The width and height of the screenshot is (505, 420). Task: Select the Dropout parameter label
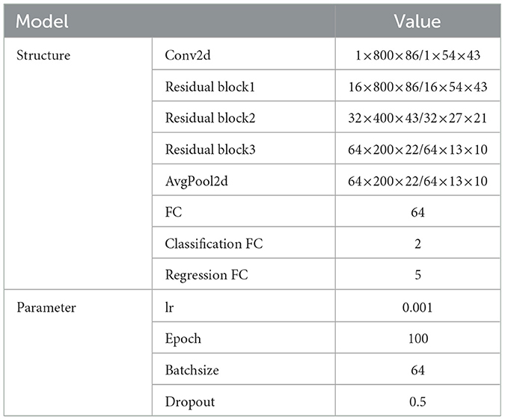coord(190,401)
